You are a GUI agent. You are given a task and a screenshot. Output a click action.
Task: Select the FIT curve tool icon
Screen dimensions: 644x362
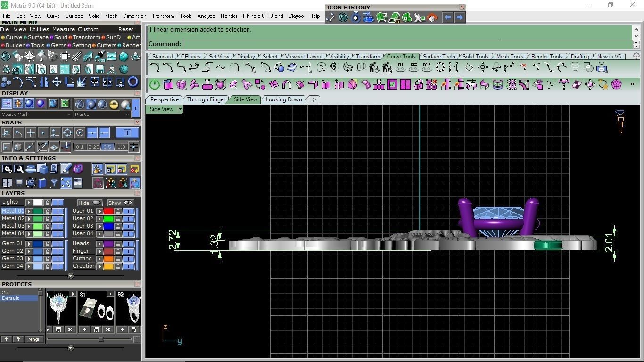tap(401, 67)
